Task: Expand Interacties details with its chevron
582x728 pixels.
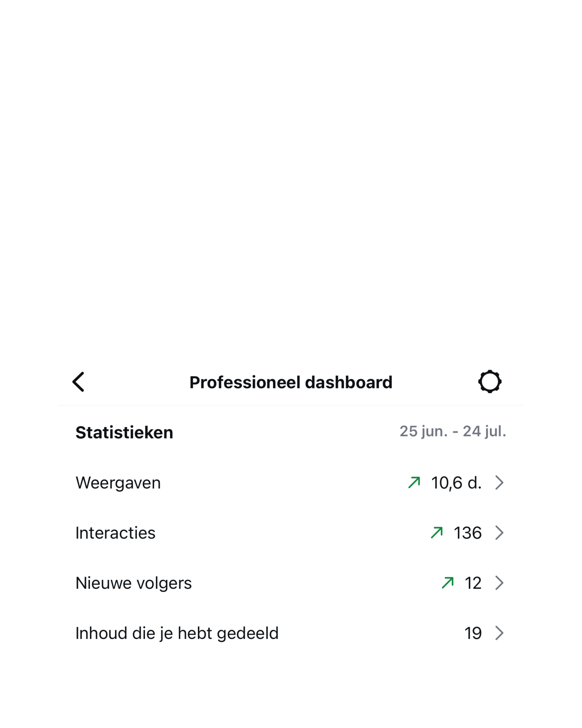Action: 499,532
